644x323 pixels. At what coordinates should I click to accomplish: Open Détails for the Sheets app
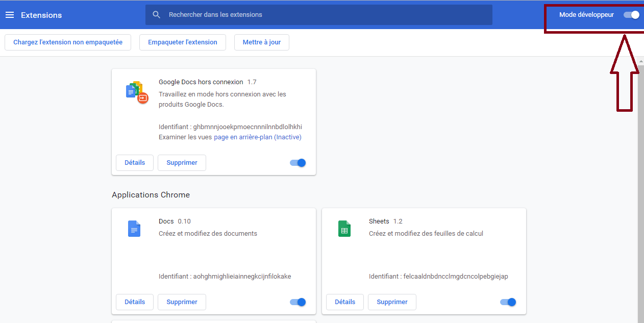click(345, 302)
